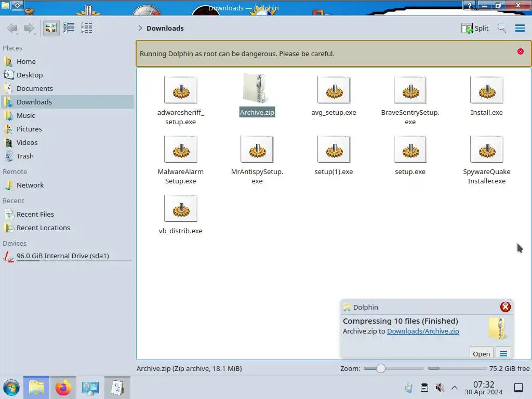Select adwaresheriff_setup.exe file icon
Viewport: 532px width, 399px height.
pyautogui.click(x=180, y=90)
